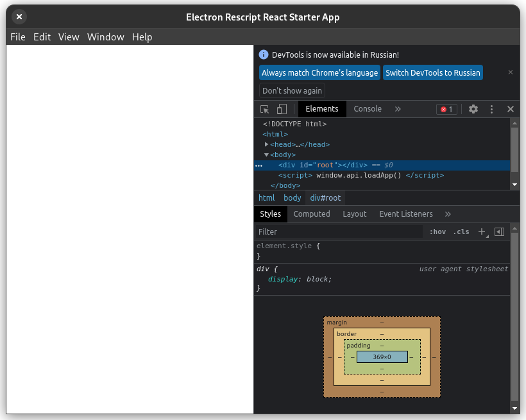Show more Styles pane tabs via chevron

point(448,214)
